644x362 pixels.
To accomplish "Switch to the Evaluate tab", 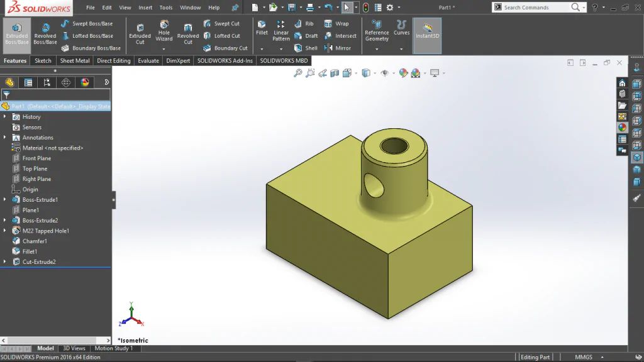I will (x=148, y=61).
